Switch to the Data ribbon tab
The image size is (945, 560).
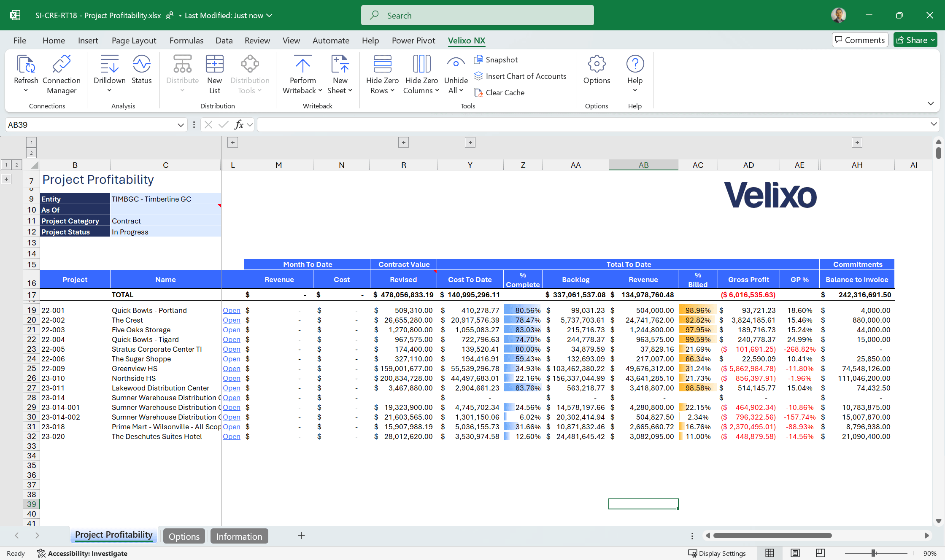(x=224, y=40)
